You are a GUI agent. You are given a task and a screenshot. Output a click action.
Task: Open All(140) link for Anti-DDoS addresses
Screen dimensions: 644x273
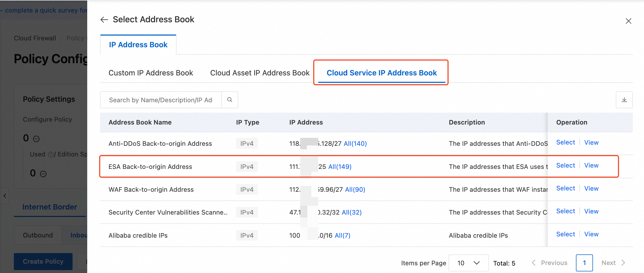[355, 144]
